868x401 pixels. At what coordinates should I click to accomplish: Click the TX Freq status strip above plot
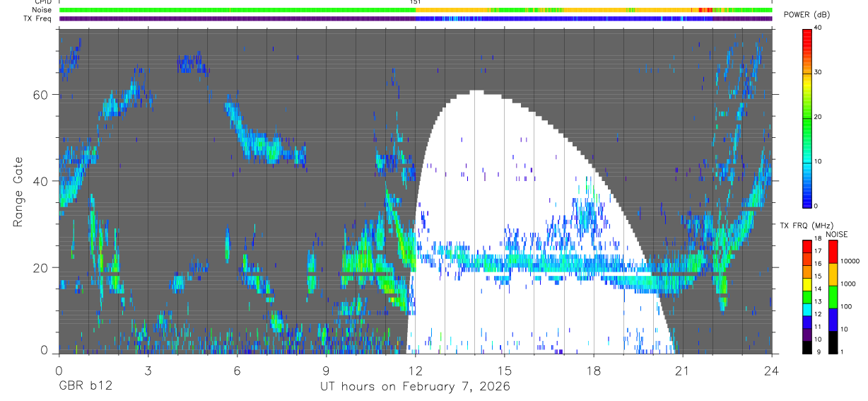416,18
